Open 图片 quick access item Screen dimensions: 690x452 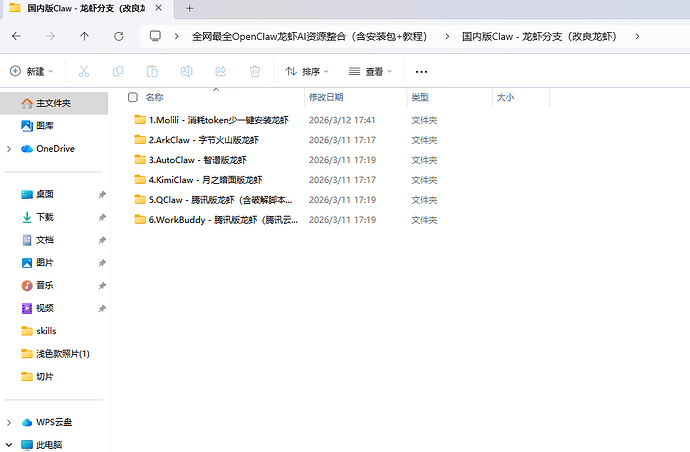(45, 263)
